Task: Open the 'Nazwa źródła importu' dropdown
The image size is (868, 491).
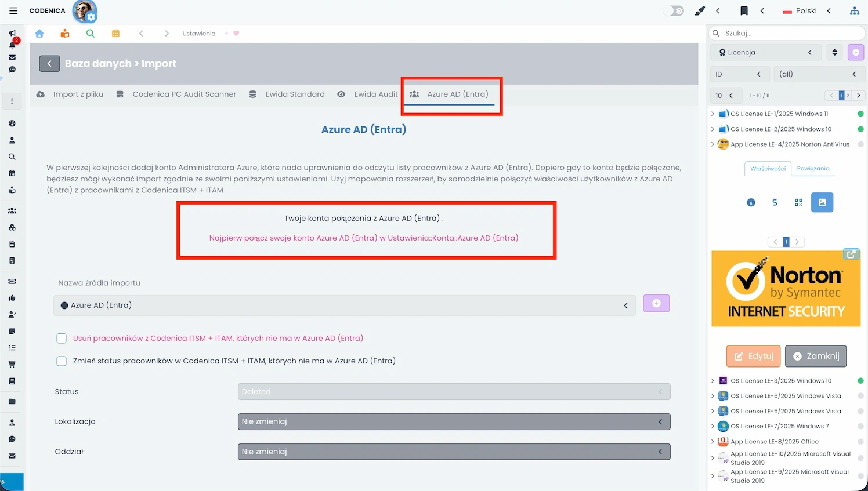Action: coord(625,303)
